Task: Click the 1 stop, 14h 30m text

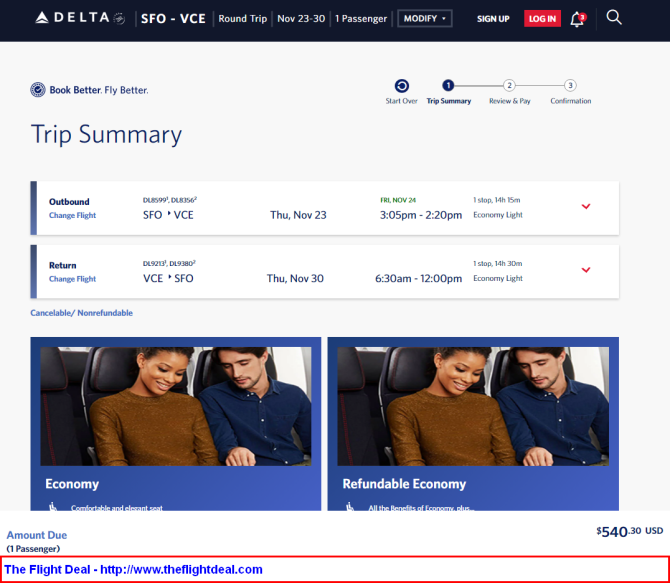Action: click(x=497, y=263)
